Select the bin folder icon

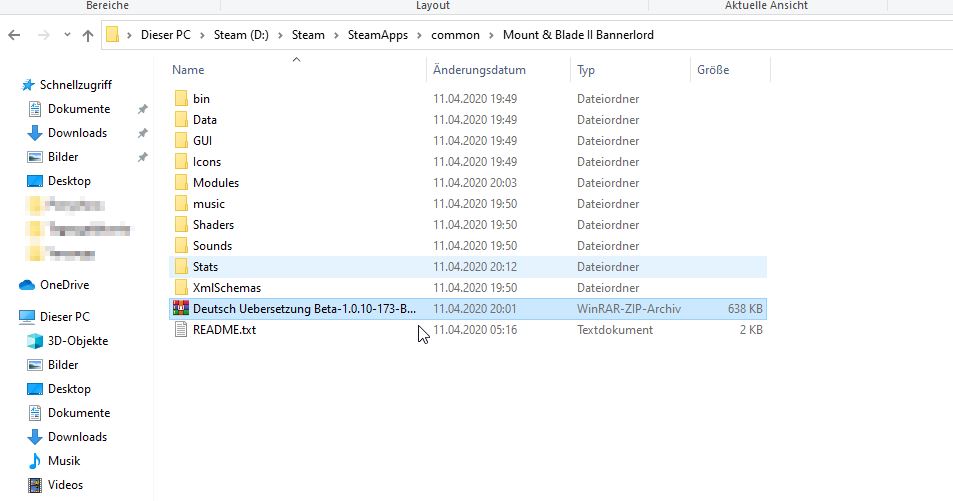coord(181,98)
